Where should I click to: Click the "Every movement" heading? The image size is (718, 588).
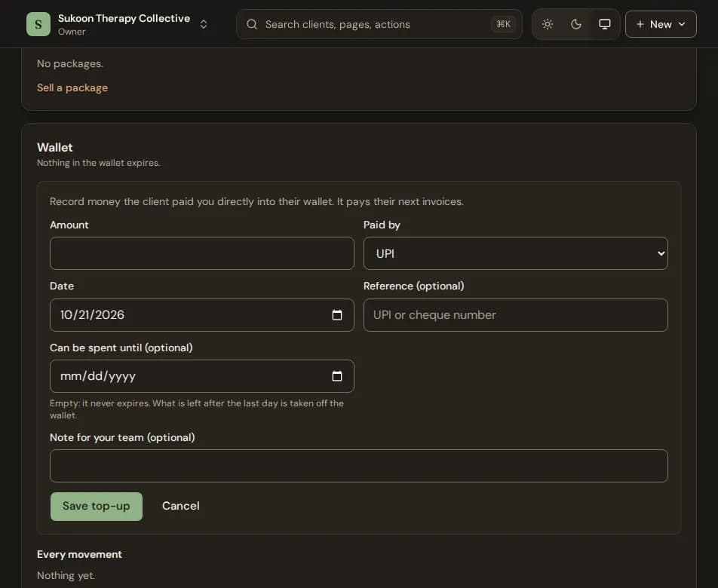(80, 555)
